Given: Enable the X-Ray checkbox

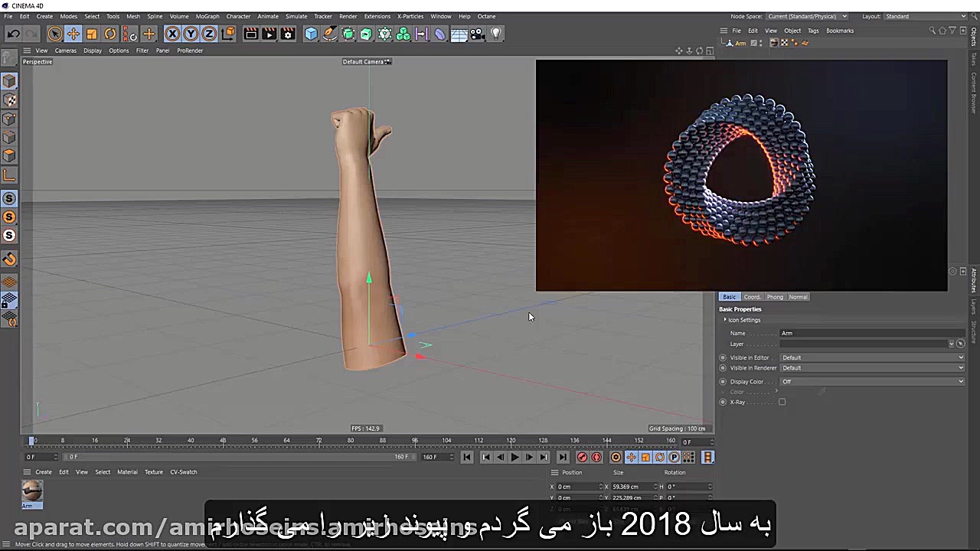Looking at the screenshot, I should (782, 401).
